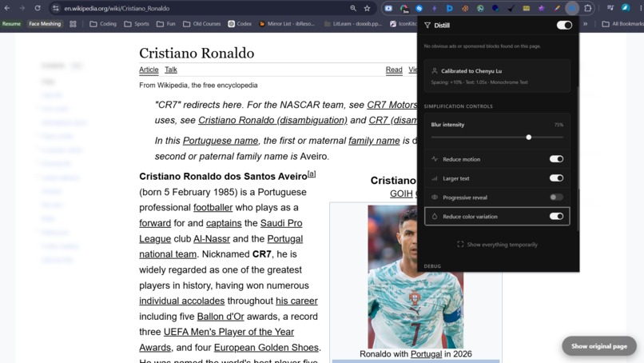
Task: Open the Ballon d'Or link
Action: coord(221,317)
